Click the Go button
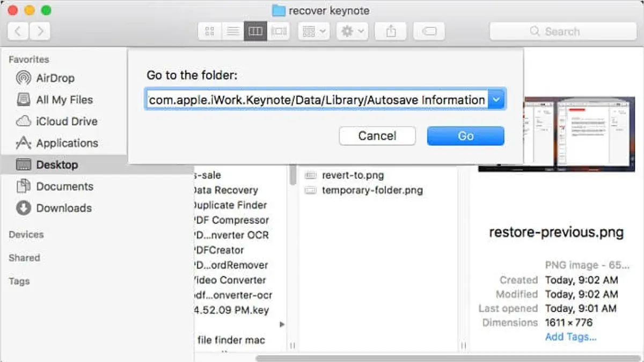 [465, 136]
